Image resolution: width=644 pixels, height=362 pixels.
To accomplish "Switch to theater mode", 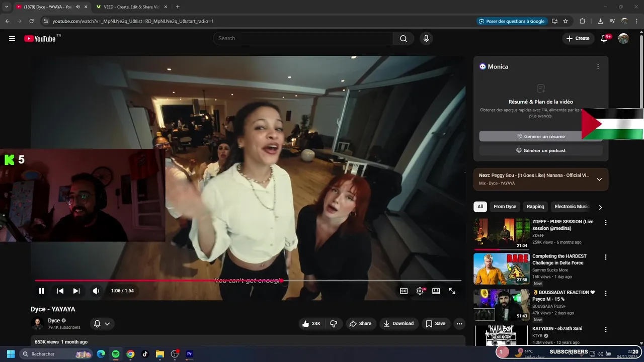I will tap(436, 291).
